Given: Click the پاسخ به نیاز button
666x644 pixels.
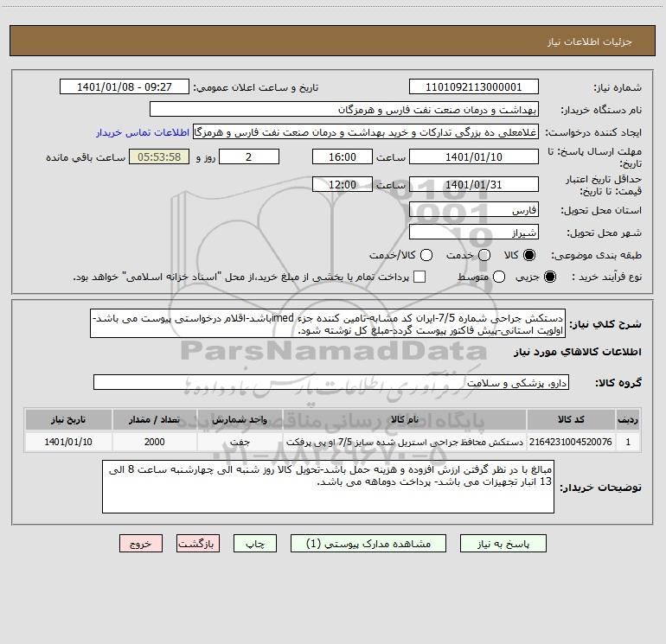Looking at the screenshot, I should pos(503,544).
